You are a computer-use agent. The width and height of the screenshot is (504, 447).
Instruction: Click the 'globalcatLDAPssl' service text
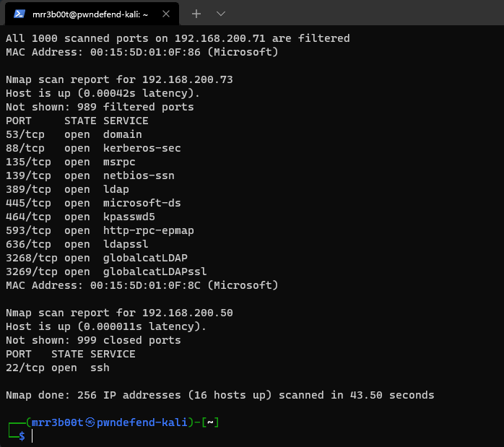click(x=155, y=272)
